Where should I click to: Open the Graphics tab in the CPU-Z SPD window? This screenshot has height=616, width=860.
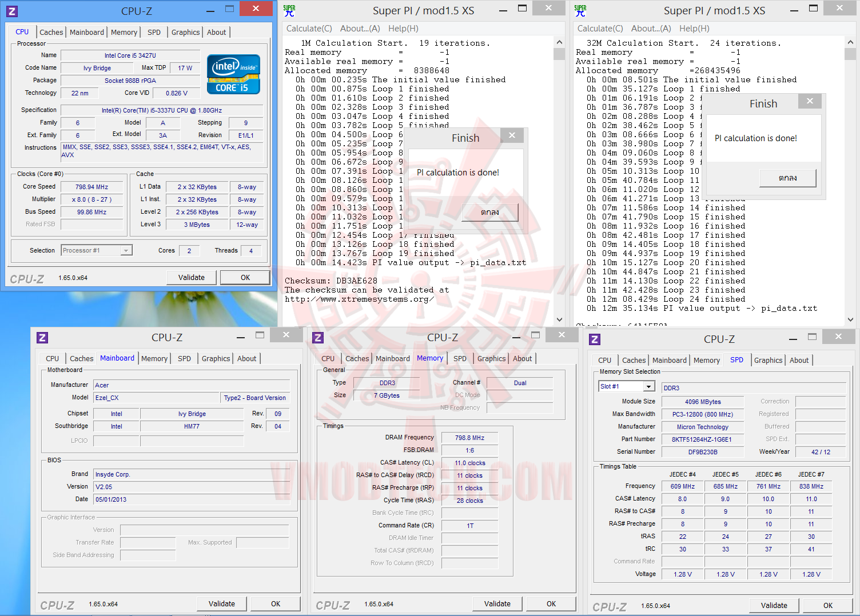click(768, 361)
